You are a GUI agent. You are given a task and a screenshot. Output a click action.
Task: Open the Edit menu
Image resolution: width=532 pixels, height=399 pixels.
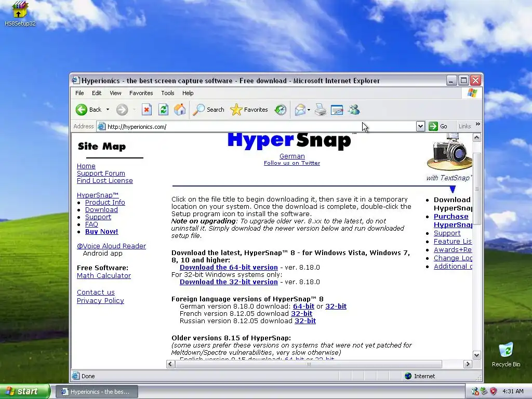tap(97, 93)
